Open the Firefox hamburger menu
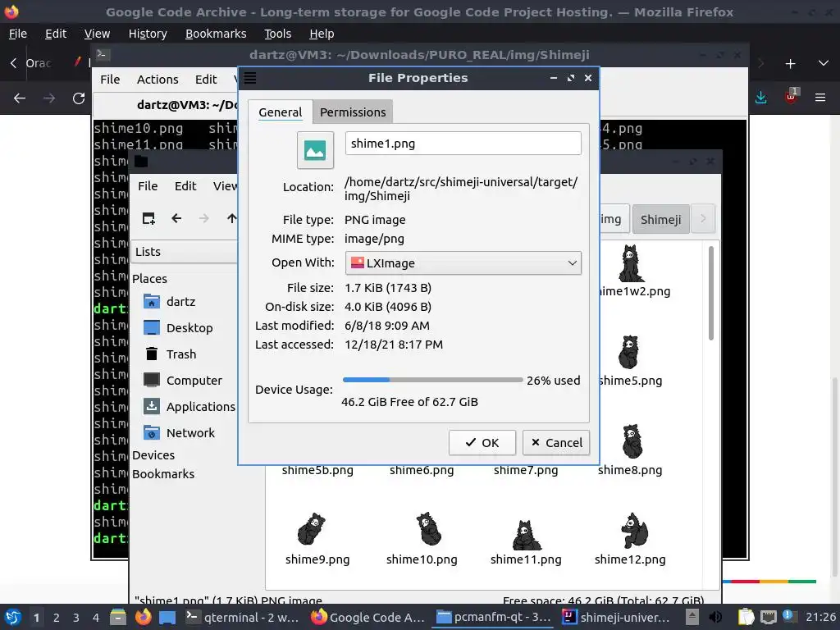This screenshot has height=630, width=840. [x=820, y=98]
